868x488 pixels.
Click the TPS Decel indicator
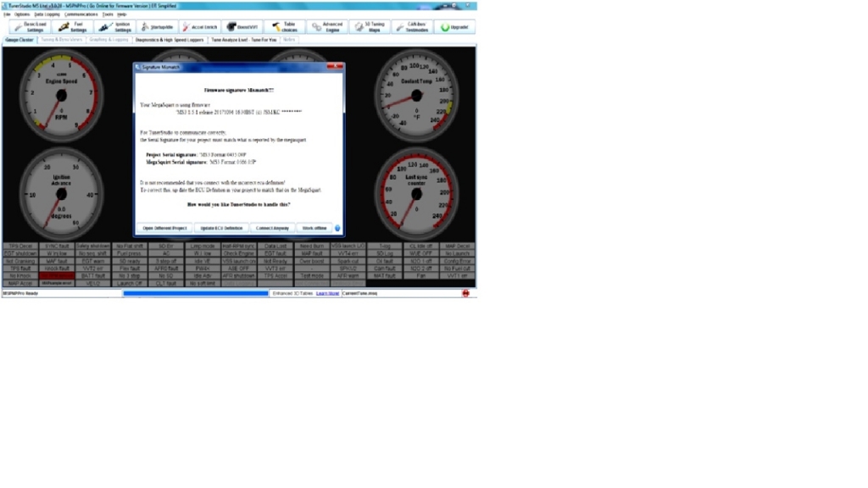click(20, 247)
